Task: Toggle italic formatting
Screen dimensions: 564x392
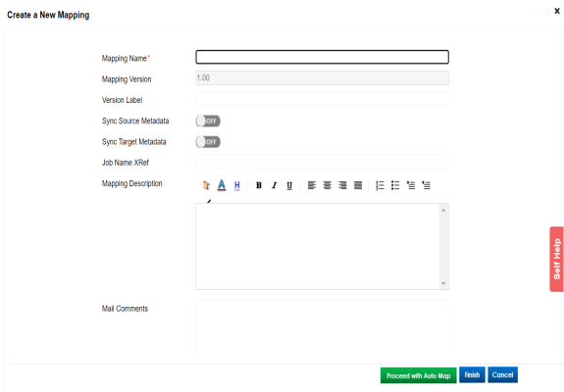Action: point(274,185)
